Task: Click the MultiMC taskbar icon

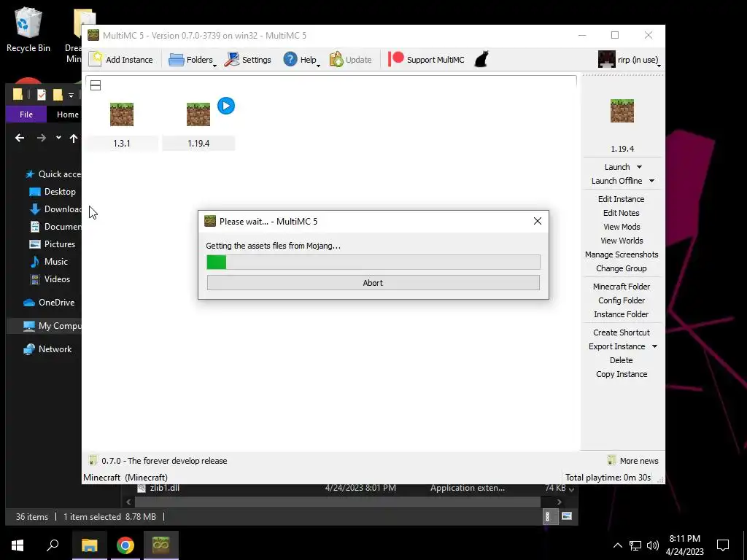Action: click(161, 545)
